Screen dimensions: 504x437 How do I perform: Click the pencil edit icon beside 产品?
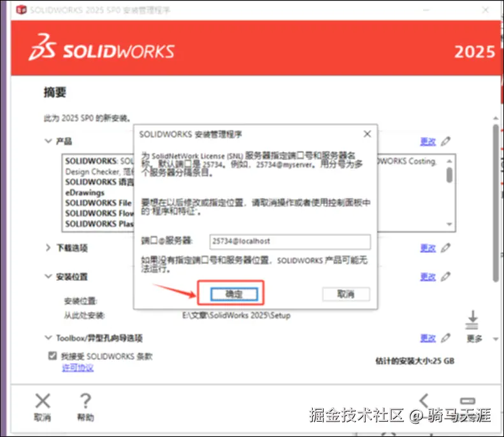point(445,141)
